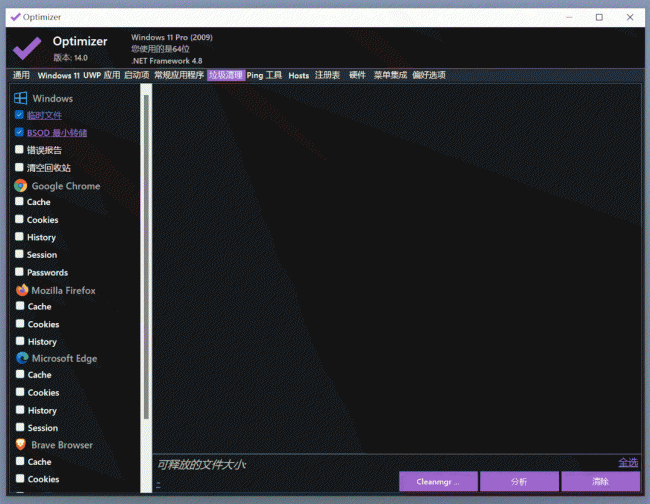Click the Optimizer purple checkmark logo
Image resolution: width=650 pixels, height=504 pixels.
[x=27, y=48]
